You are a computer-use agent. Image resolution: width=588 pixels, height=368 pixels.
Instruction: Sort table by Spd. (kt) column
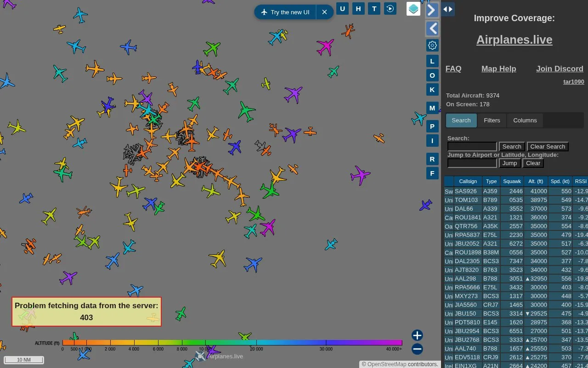click(x=560, y=181)
